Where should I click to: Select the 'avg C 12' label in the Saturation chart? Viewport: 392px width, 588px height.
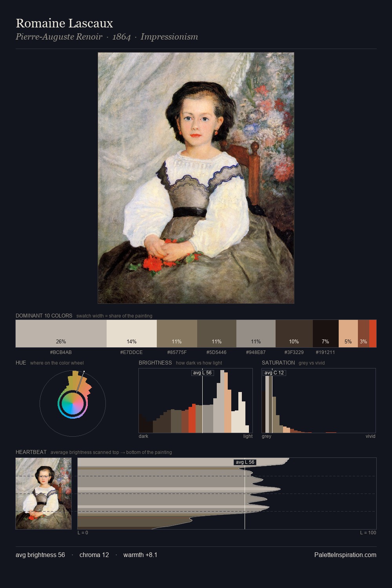[274, 373]
